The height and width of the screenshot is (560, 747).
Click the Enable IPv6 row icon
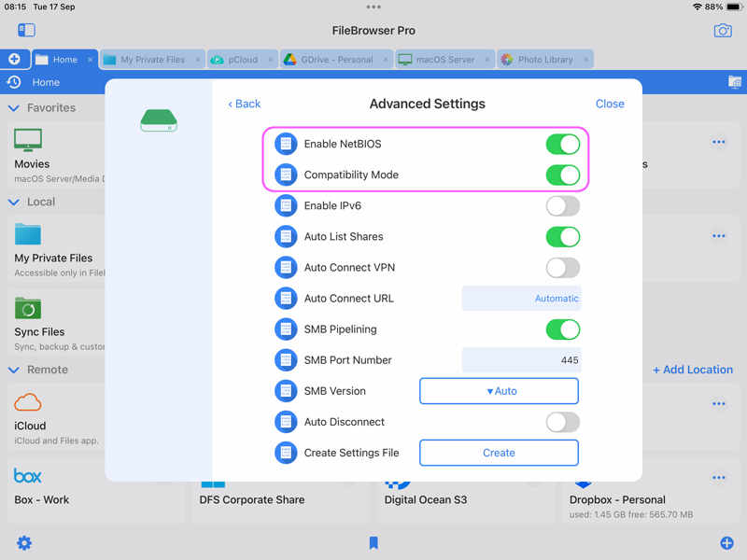pos(286,205)
